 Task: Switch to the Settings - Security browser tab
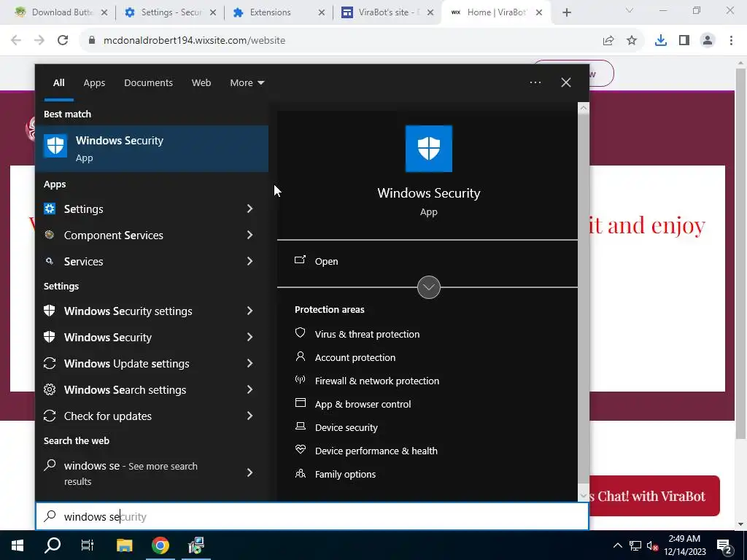tap(169, 12)
